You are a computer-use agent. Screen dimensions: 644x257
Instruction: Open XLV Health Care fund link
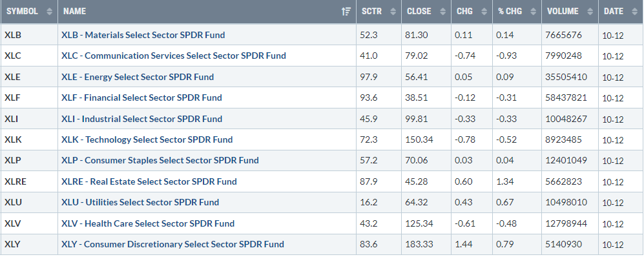(148, 223)
